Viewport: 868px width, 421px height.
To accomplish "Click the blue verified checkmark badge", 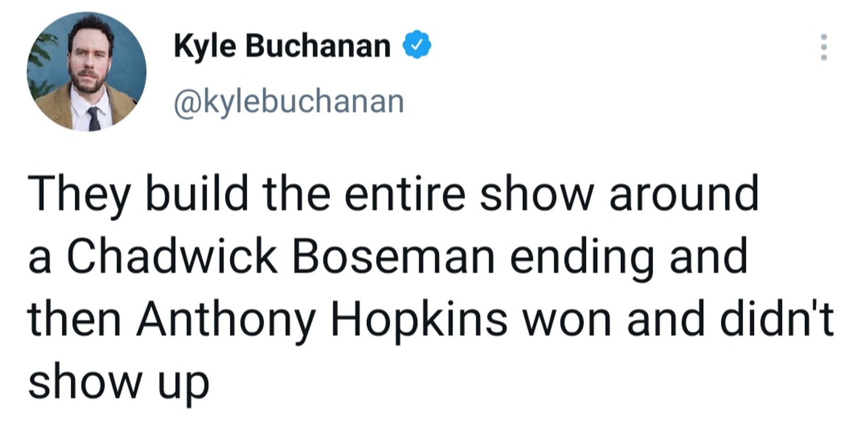I will (416, 45).
